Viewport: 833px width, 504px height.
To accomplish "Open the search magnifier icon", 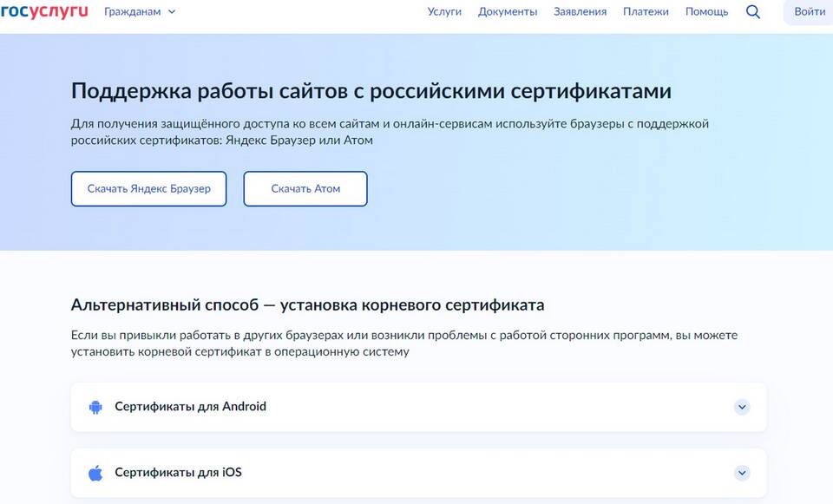I will tap(753, 11).
